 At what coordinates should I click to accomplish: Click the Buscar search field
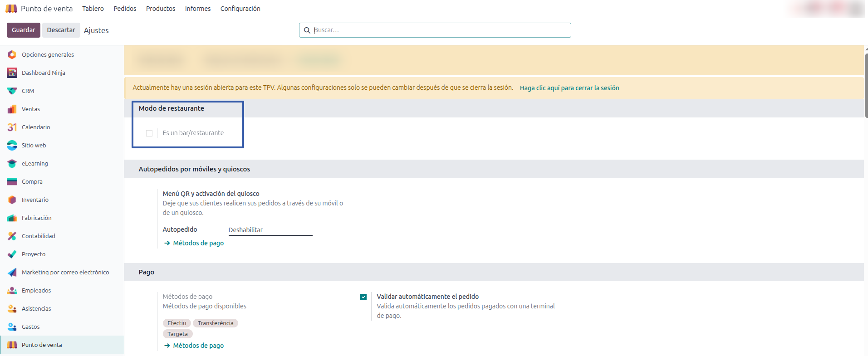tap(440, 30)
